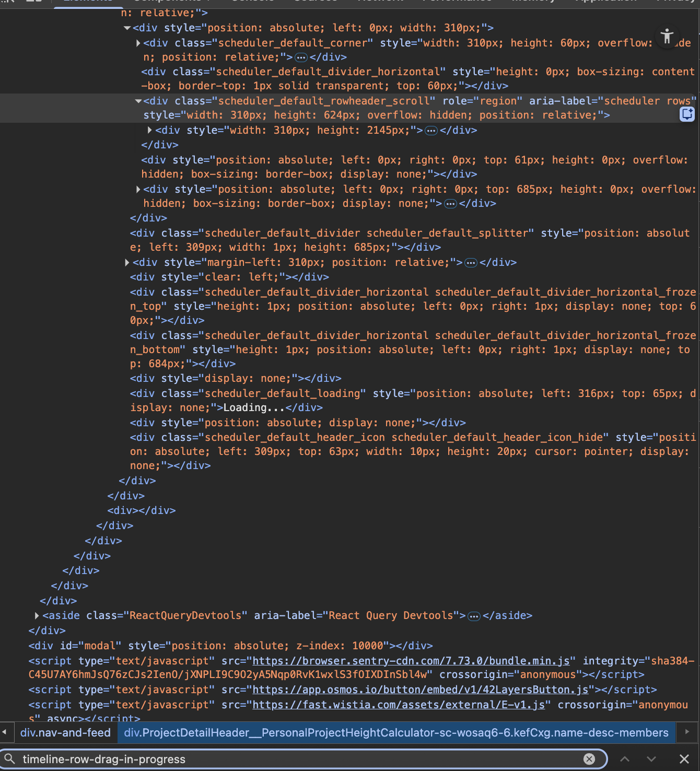
Task: Collapse the scheduler_default_rowheader_scroll div
Action: pos(138,101)
